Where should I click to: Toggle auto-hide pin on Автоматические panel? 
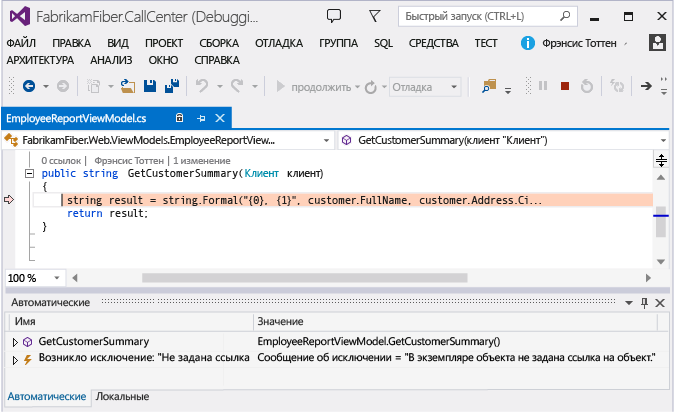(x=644, y=303)
